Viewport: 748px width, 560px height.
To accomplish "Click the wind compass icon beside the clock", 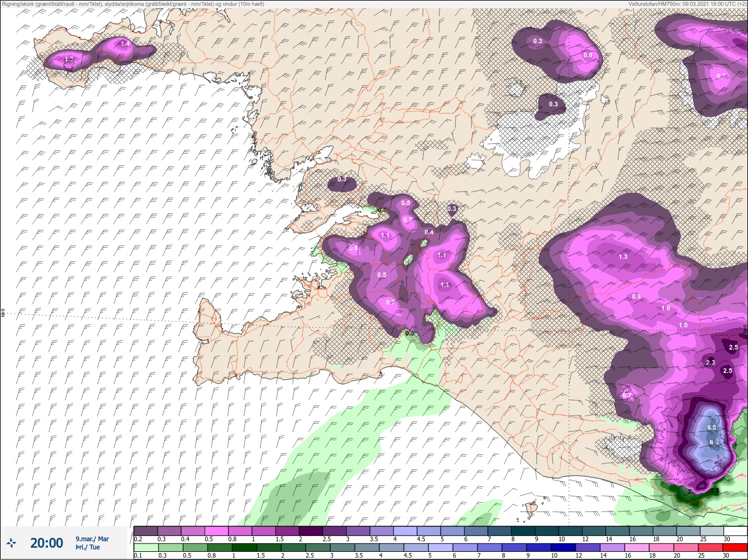I will pyautogui.click(x=11, y=543).
